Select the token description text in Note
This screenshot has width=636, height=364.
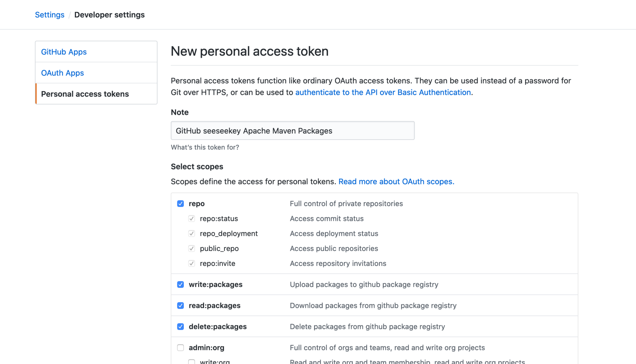coord(254,131)
